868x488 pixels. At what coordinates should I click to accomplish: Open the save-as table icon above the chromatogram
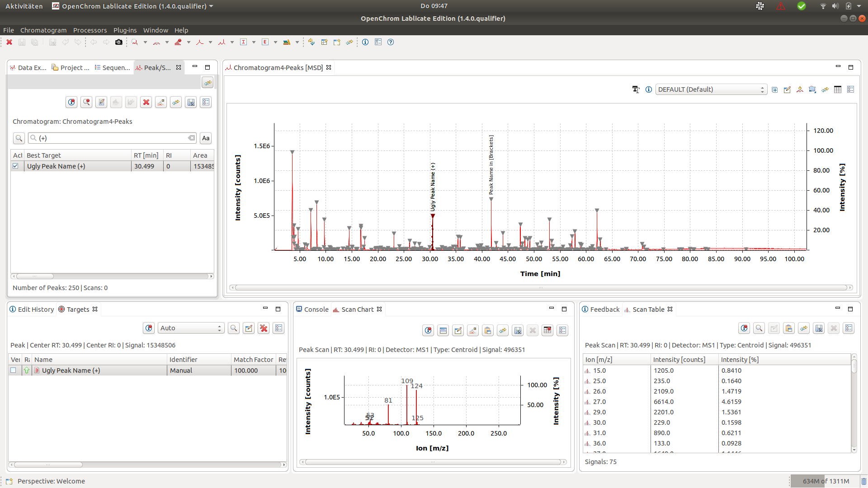point(837,89)
